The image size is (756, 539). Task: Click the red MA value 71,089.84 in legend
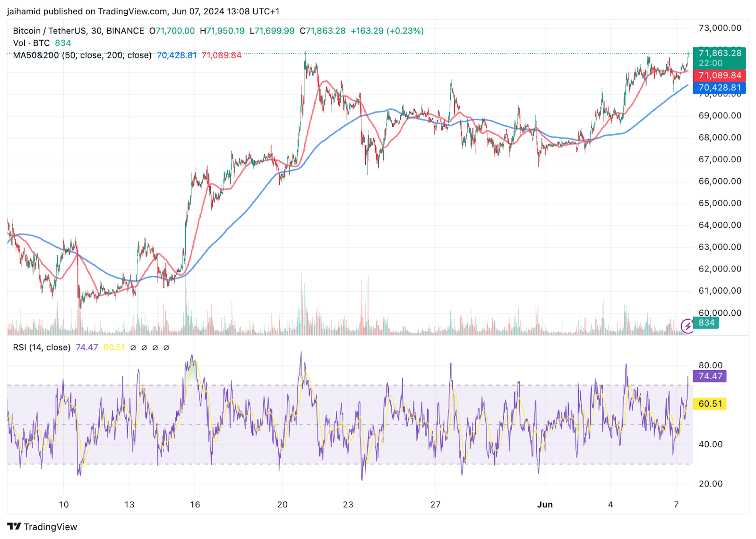222,55
